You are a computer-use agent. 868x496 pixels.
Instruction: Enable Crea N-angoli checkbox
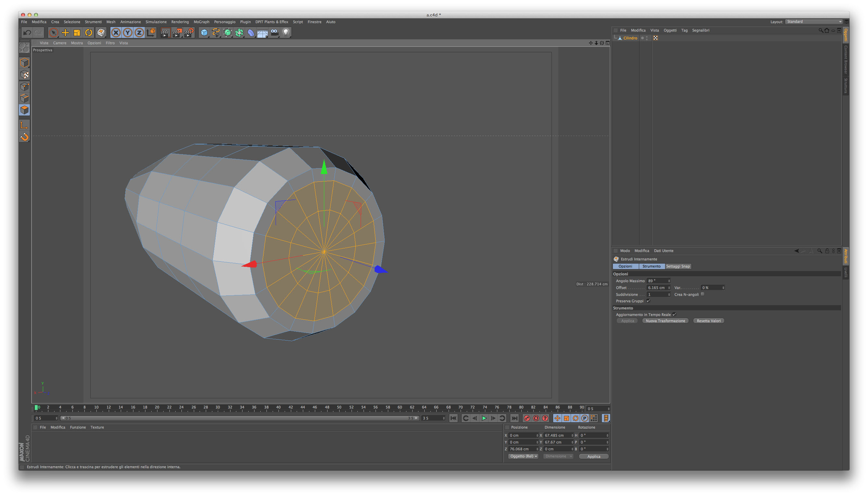pyautogui.click(x=702, y=294)
